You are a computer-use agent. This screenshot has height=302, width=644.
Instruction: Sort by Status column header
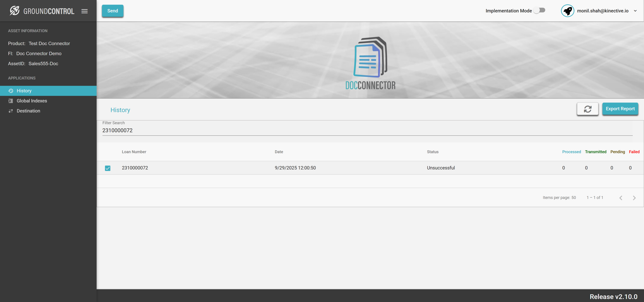(x=432, y=152)
